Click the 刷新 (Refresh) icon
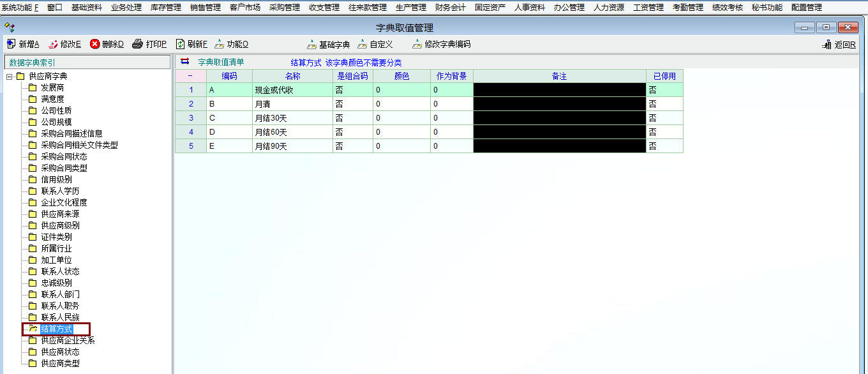Image resolution: width=868 pixels, height=374 pixels. click(x=180, y=44)
